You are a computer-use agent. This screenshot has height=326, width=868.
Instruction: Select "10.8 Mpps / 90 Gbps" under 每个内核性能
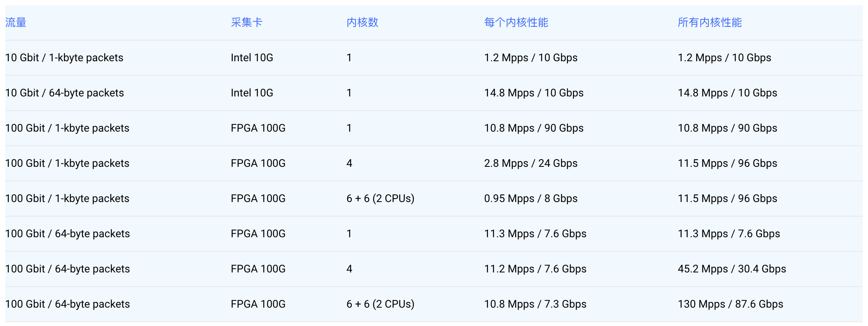(534, 128)
